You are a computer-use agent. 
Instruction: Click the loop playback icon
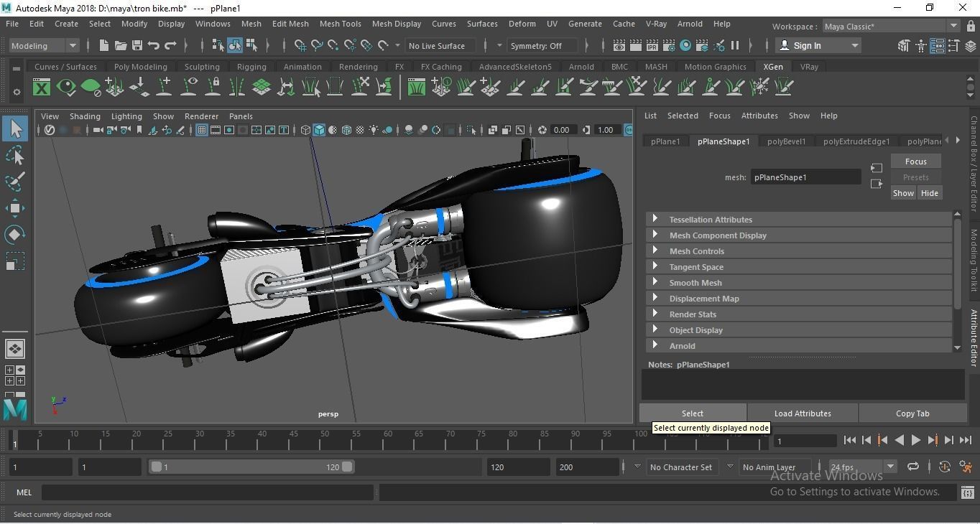[x=913, y=467]
